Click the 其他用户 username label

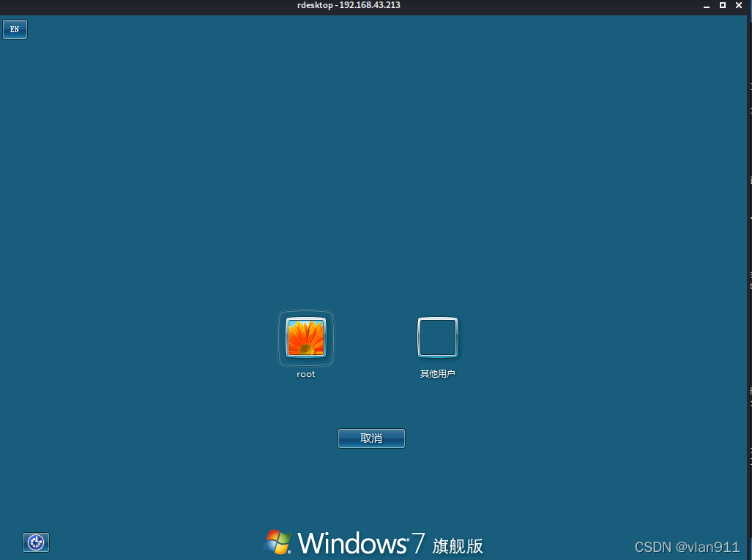pyautogui.click(x=437, y=372)
